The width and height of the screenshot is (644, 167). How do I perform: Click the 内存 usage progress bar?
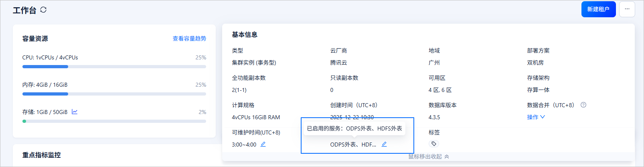coord(114,94)
